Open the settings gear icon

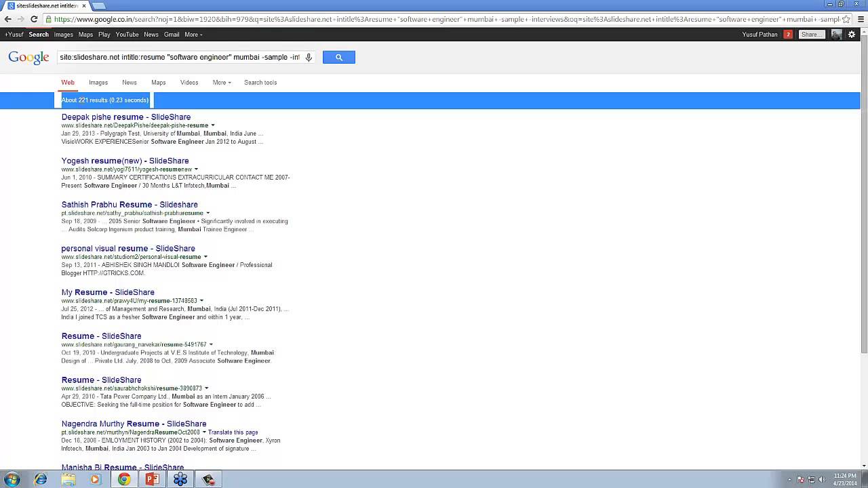pos(852,35)
